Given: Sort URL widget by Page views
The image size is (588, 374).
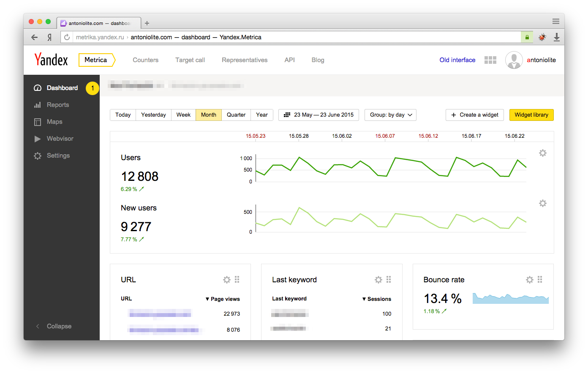Looking at the screenshot, I should click(223, 299).
